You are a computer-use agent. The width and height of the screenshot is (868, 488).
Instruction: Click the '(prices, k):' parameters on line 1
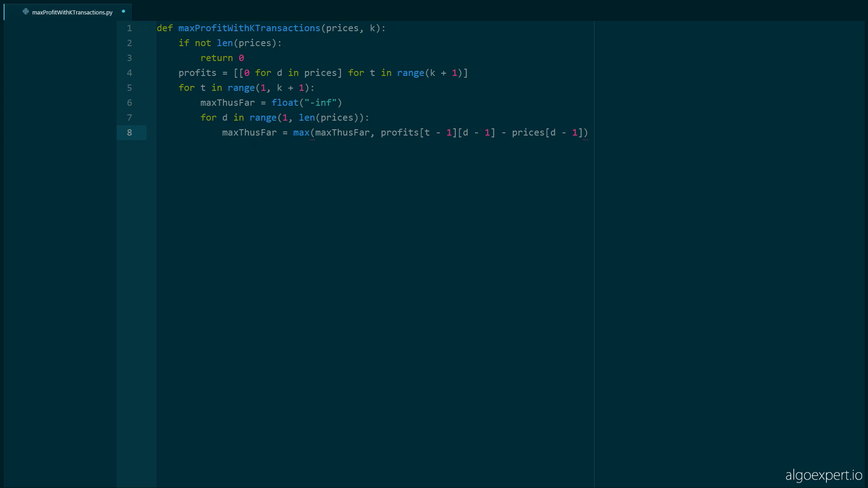pos(353,28)
